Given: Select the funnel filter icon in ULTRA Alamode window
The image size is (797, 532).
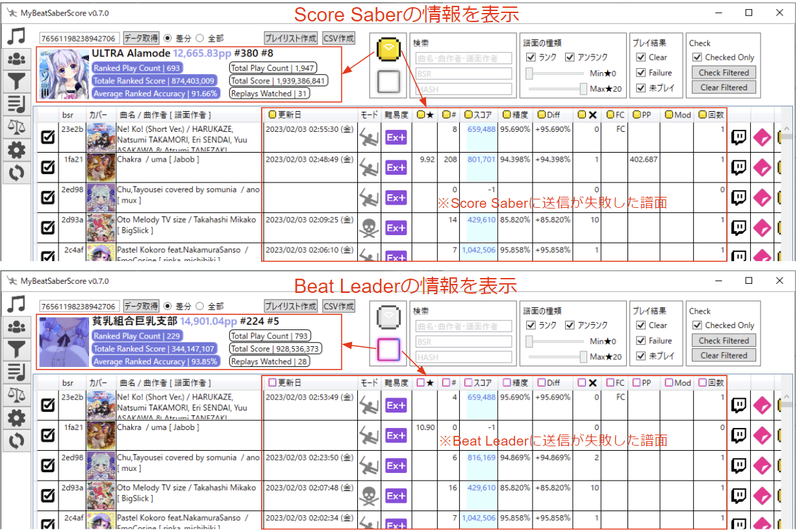Looking at the screenshot, I should click(16, 81).
